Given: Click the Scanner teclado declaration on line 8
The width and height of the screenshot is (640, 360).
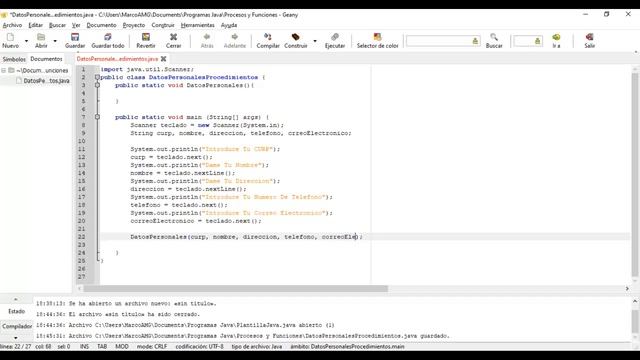Looking at the screenshot, I should coord(207,125).
